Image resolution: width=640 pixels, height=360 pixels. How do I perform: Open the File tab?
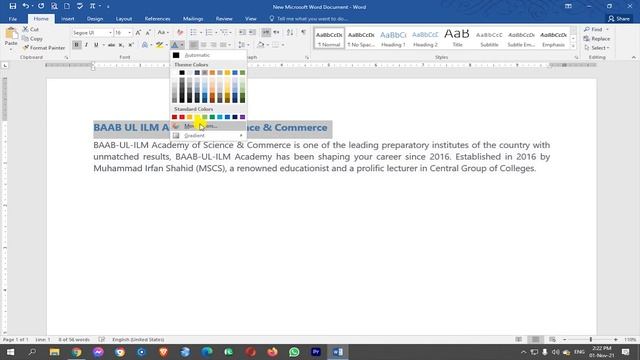point(13,19)
